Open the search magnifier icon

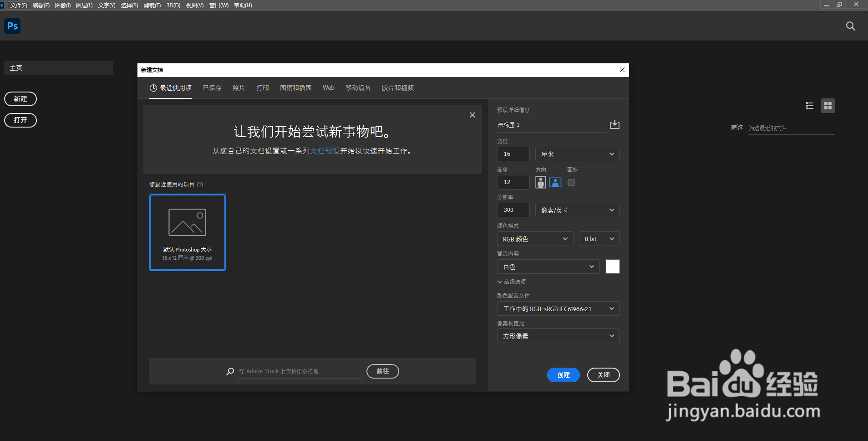[x=850, y=26]
